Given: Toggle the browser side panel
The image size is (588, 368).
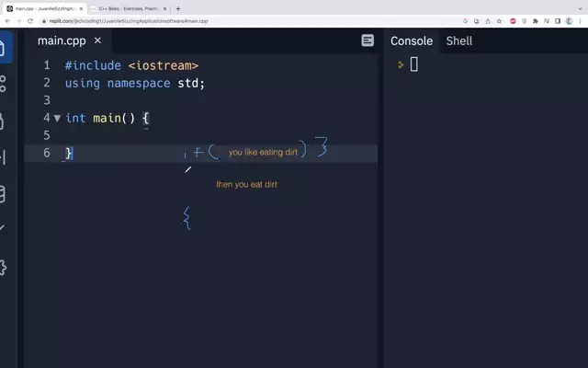Looking at the screenshot, I should pos(558,21).
